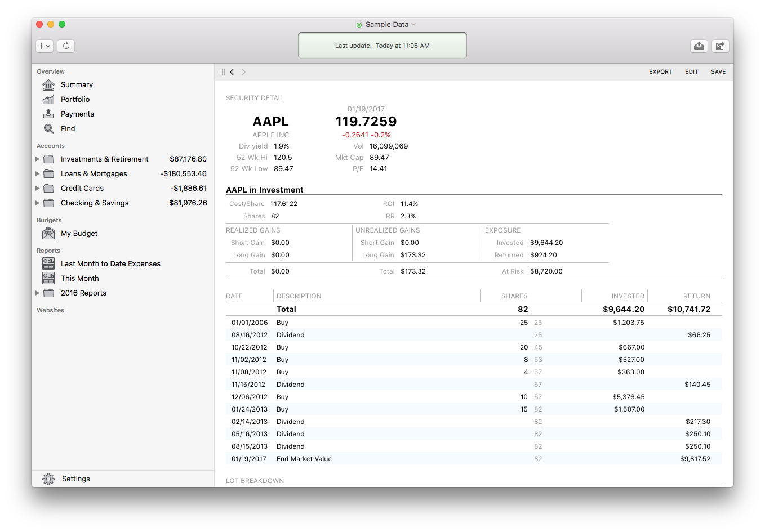Click the SHARES column header

pos(514,296)
